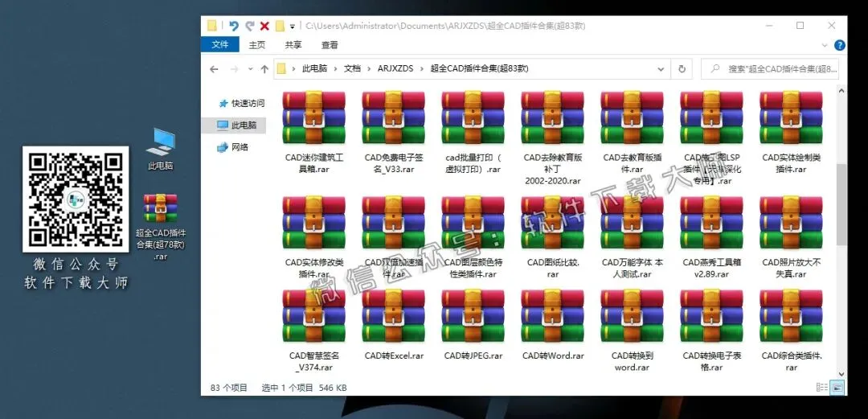Select CAD双倍加速插件.rar archive
Viewport: 868px width, 419px height.
(394, 237)
